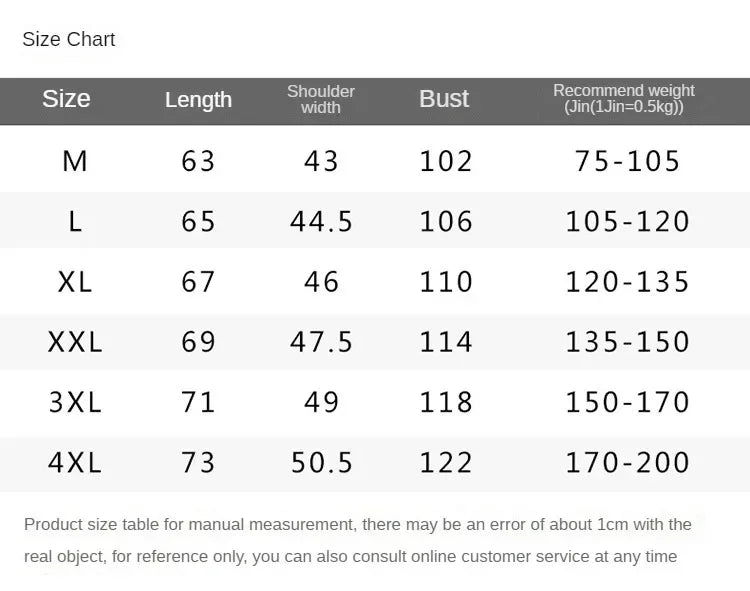Select the Size column header
The height and width of the screenshot is (591, 750).
click(x=66, y=99)
